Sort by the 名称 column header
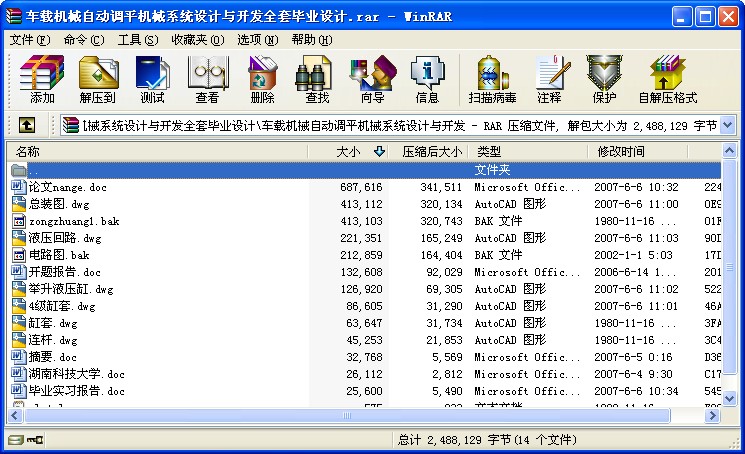This screenshot has width=745, height=454. pos(158,151)
